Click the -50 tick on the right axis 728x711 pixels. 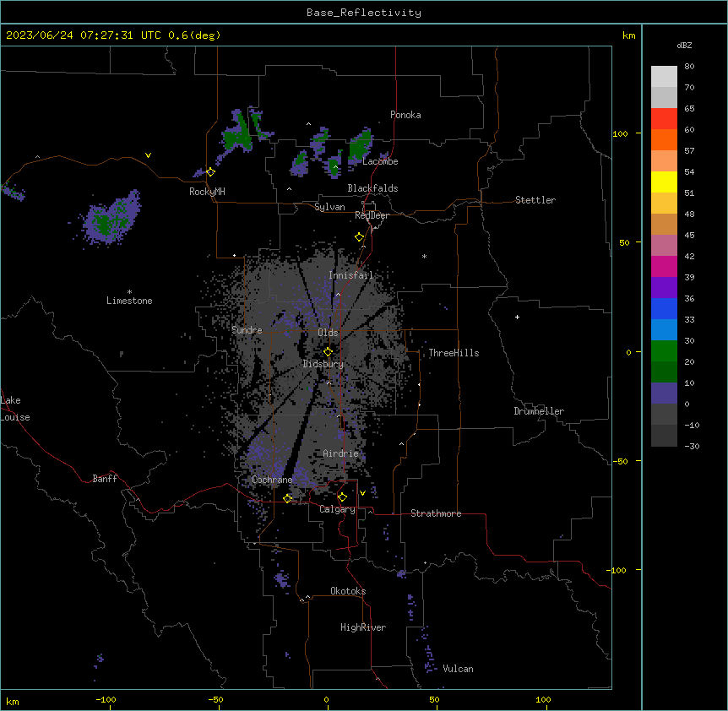[x=620, y=461]
